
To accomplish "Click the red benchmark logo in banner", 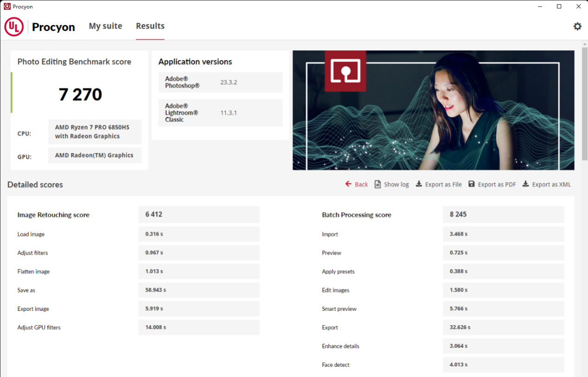I will coord(345,71).
